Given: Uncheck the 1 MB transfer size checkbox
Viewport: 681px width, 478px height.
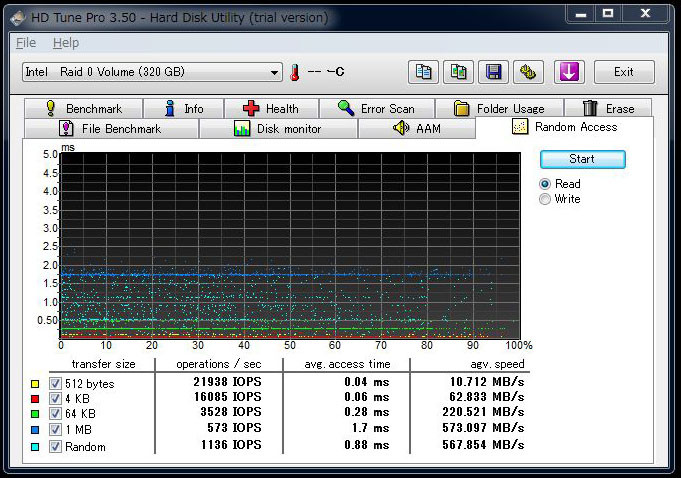Looking at the screenshot, I should [x=55, y=430].
